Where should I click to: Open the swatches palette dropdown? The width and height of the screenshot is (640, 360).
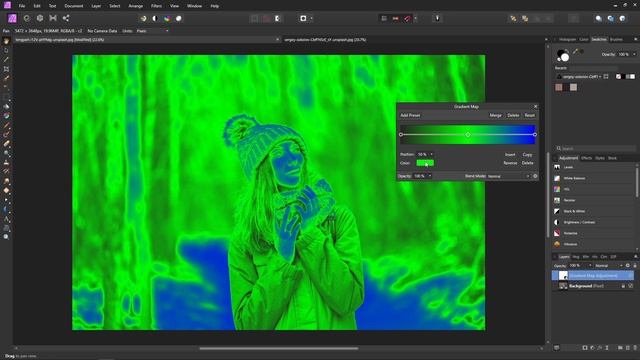582,77
